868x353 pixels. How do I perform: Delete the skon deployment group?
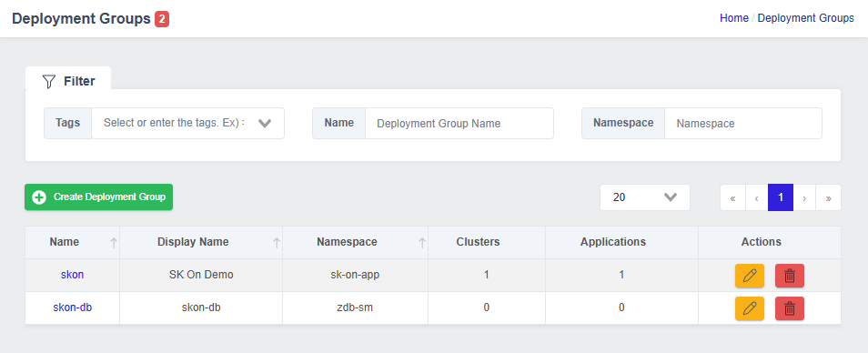pyautogui.click(x=790, y=276)
